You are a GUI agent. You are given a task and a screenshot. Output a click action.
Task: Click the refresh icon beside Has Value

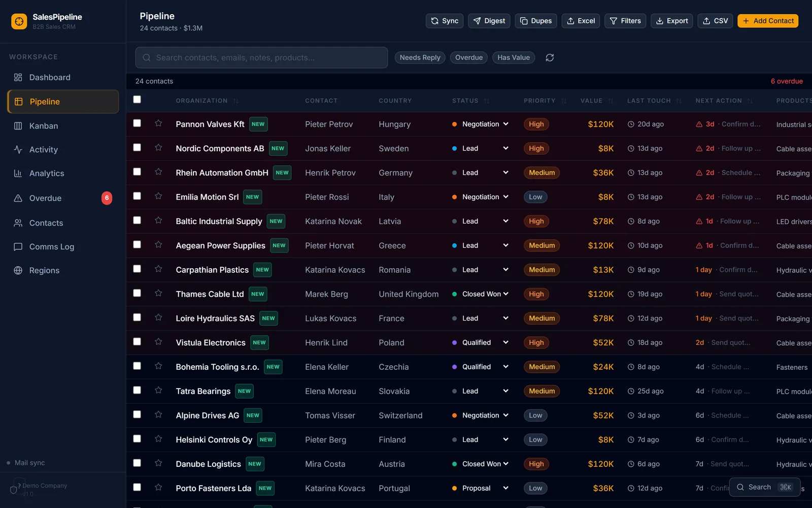tap(550, 58)
